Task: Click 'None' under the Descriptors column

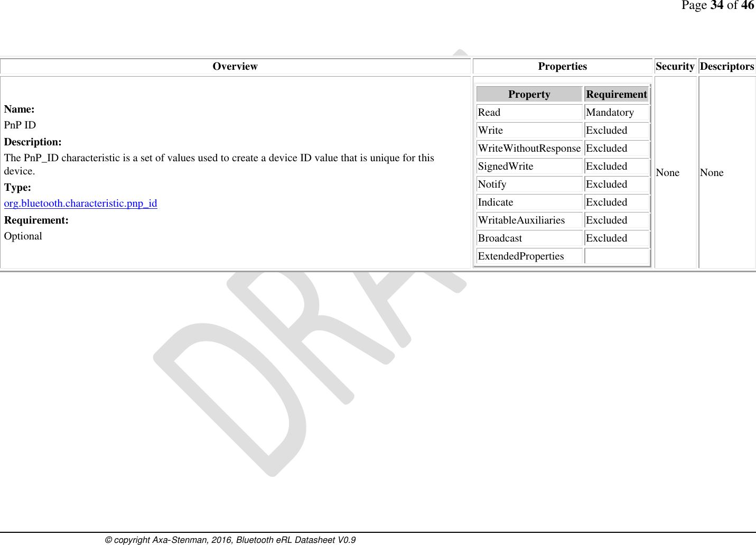Action: 712,173
